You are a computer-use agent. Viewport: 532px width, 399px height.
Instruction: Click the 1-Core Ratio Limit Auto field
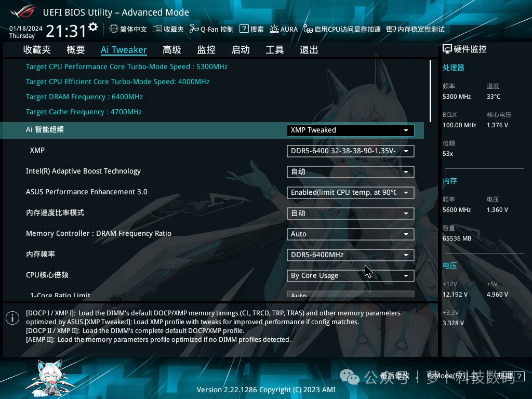point(351,294)
